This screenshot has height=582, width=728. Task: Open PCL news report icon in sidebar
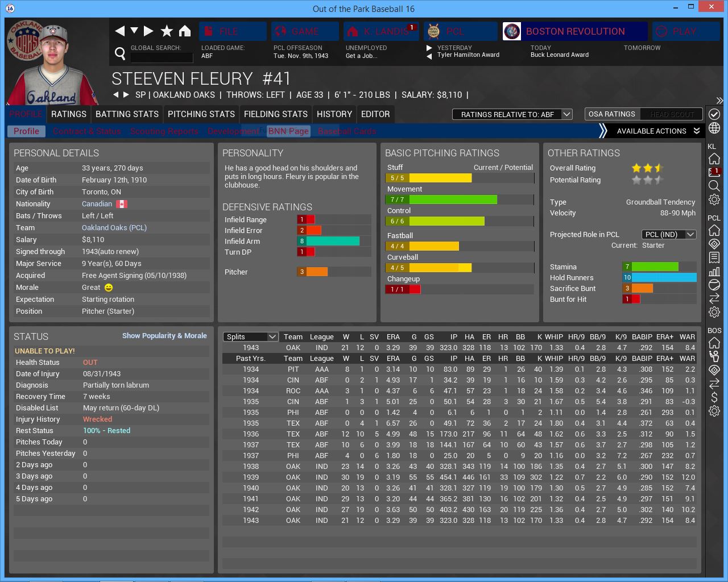[714, 257]
